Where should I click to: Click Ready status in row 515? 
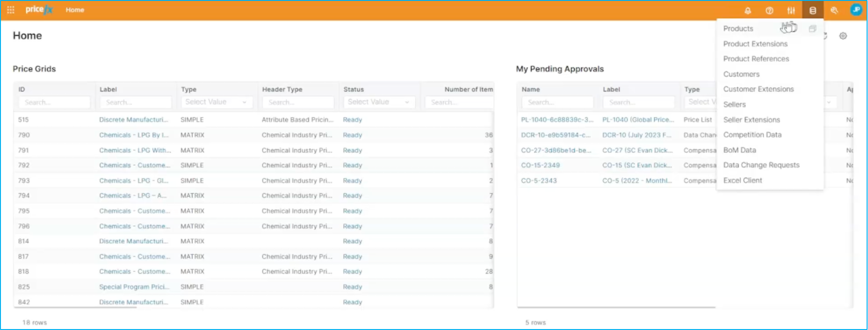(352, 120)
